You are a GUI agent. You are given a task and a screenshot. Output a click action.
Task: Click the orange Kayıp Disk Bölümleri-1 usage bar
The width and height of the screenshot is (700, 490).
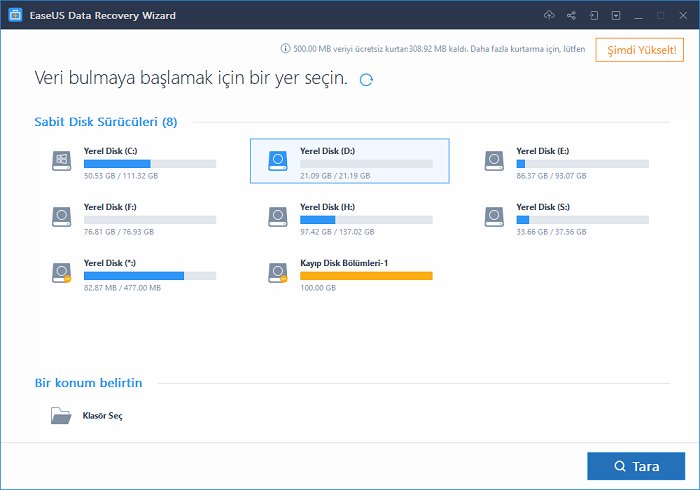pos(366,275)
